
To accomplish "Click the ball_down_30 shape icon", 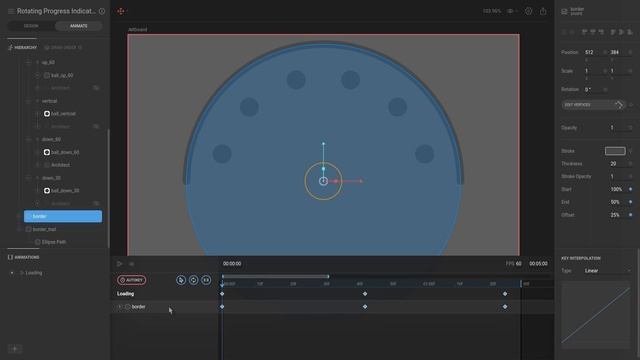I will [x=47, y=191].
